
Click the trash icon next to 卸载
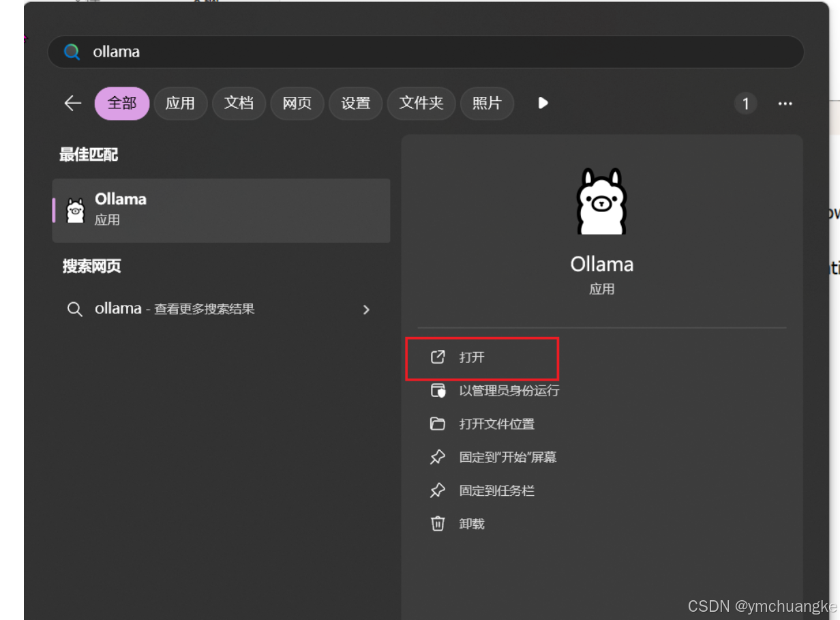pyautogui.click(x=438, y=523)
